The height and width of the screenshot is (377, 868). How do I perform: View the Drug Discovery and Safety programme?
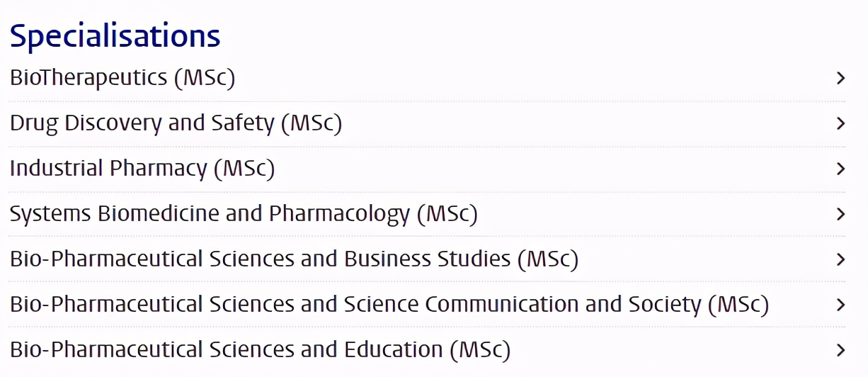pos(176,123)
